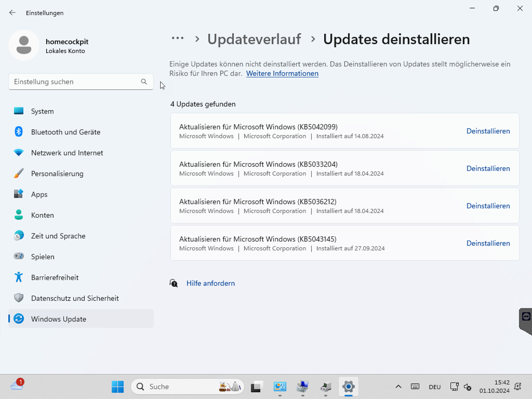The height and width of the screenshot is (399, 532).
Task: Show hidden system tray icons chevron
Action: 398,387
